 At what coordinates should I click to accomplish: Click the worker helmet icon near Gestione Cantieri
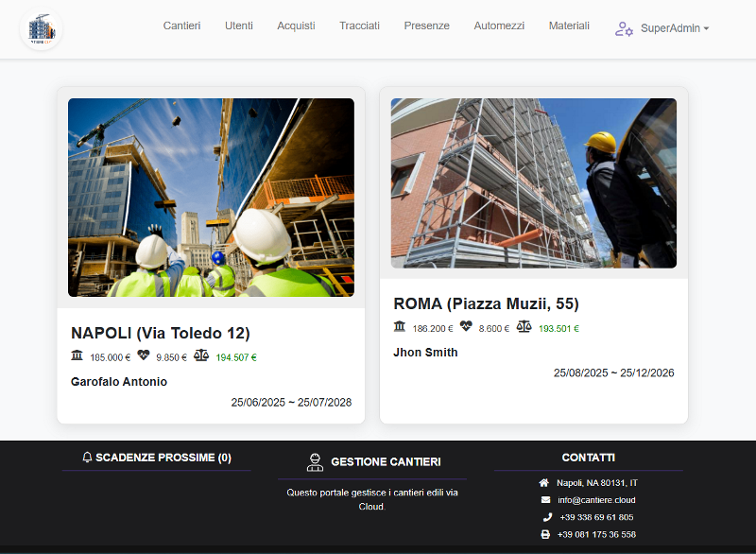pyautogui.click(x=315, y=462)
